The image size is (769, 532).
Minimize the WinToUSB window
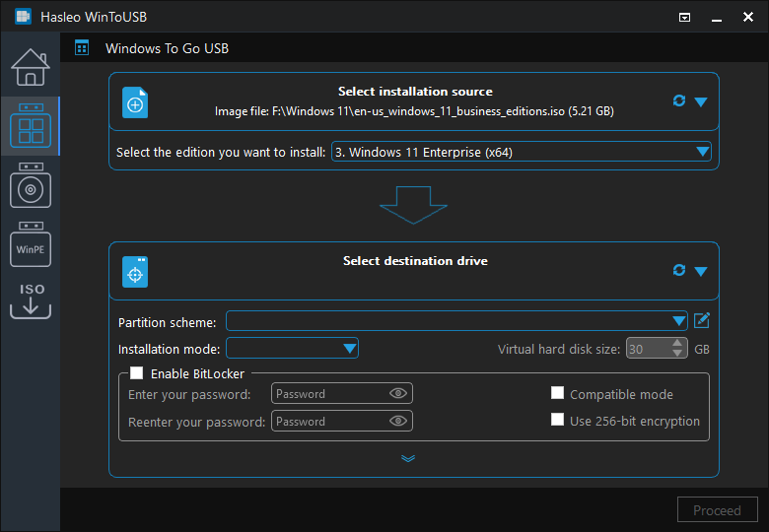(717, 18)
